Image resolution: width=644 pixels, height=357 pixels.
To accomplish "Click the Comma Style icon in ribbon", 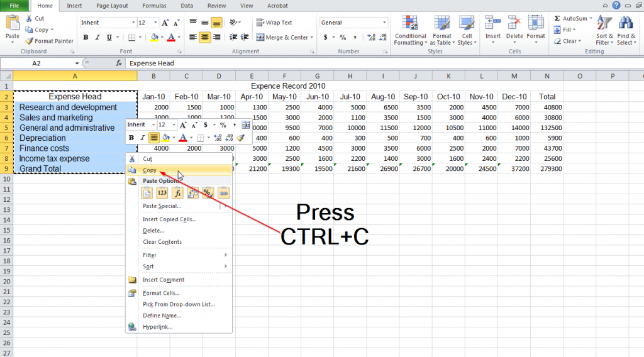I will pyautogui.click(x=355, y=37).
